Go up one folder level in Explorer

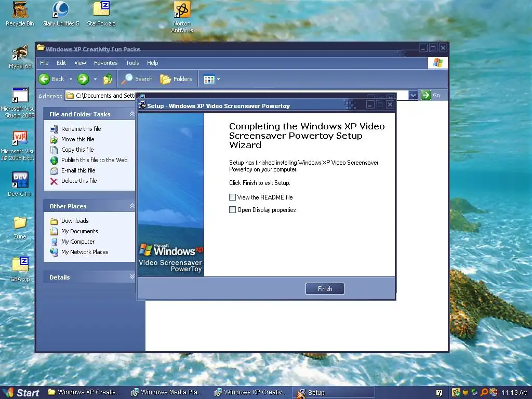[x=108, y=79]
